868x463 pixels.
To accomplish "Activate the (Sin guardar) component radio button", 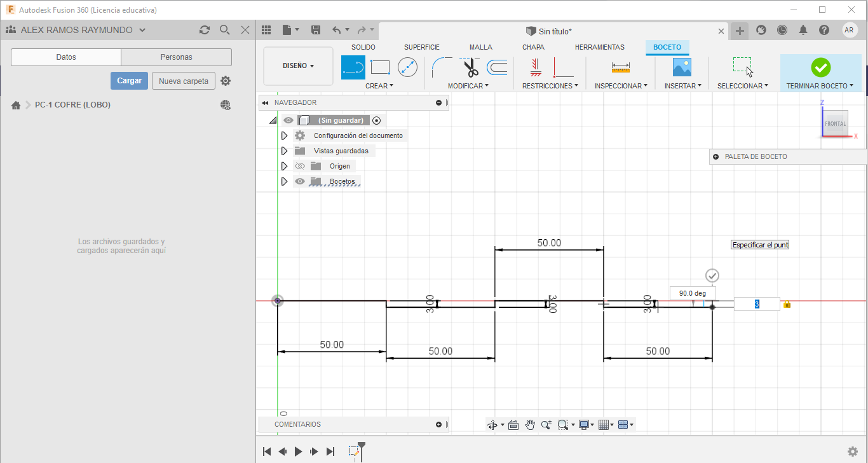I will [377, 120].
